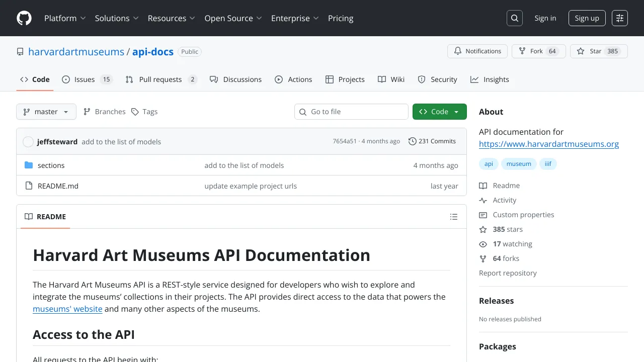Click the Public visibility badge
The width and height of the screenshot is (644, 362).
(x=190, y=52)
